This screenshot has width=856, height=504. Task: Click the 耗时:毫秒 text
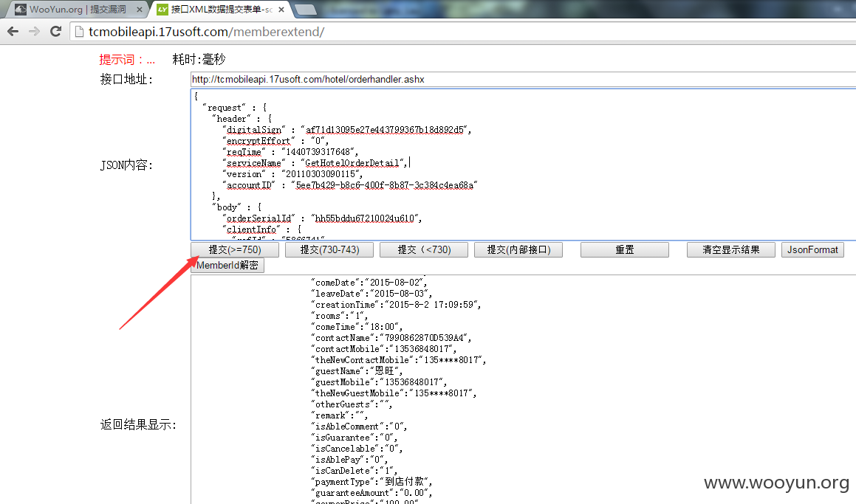tap(199, 60)
